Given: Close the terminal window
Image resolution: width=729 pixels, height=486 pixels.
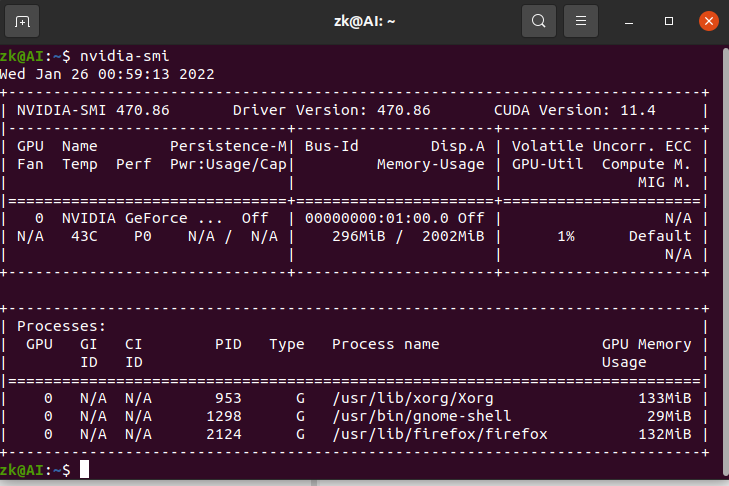Looking at the screenshot, I should (x=709, y=21).
